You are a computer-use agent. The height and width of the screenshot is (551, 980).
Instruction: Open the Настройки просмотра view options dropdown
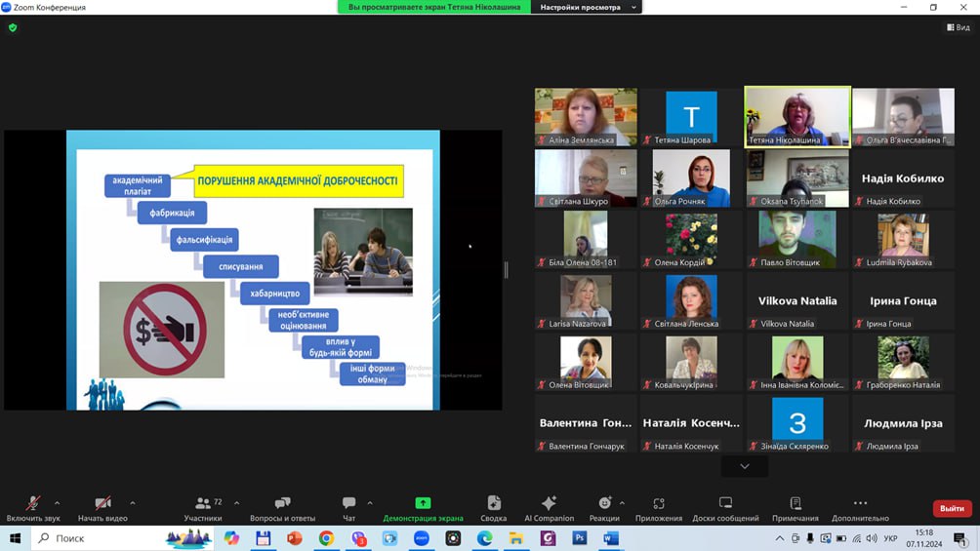point(587,7)
